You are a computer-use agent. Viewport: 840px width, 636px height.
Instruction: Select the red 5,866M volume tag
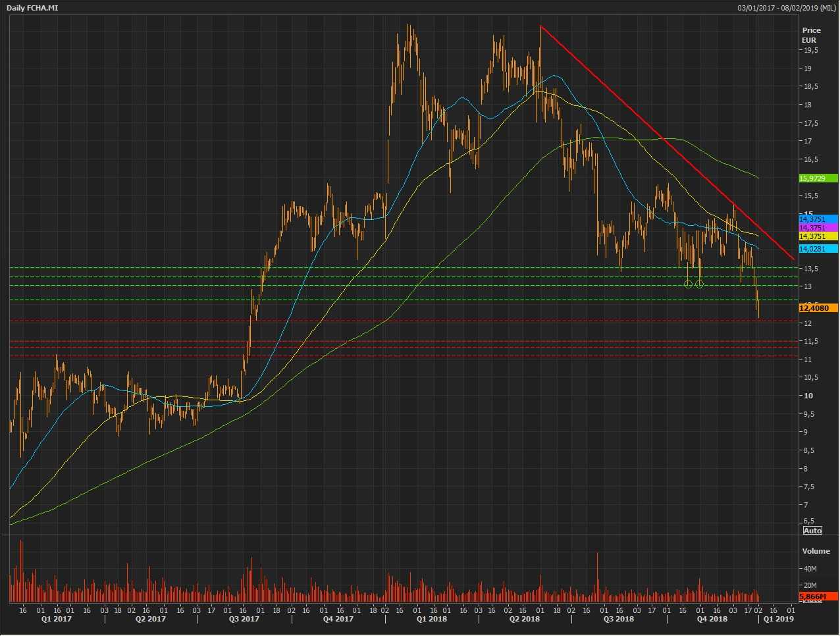(x=818, y=596)
